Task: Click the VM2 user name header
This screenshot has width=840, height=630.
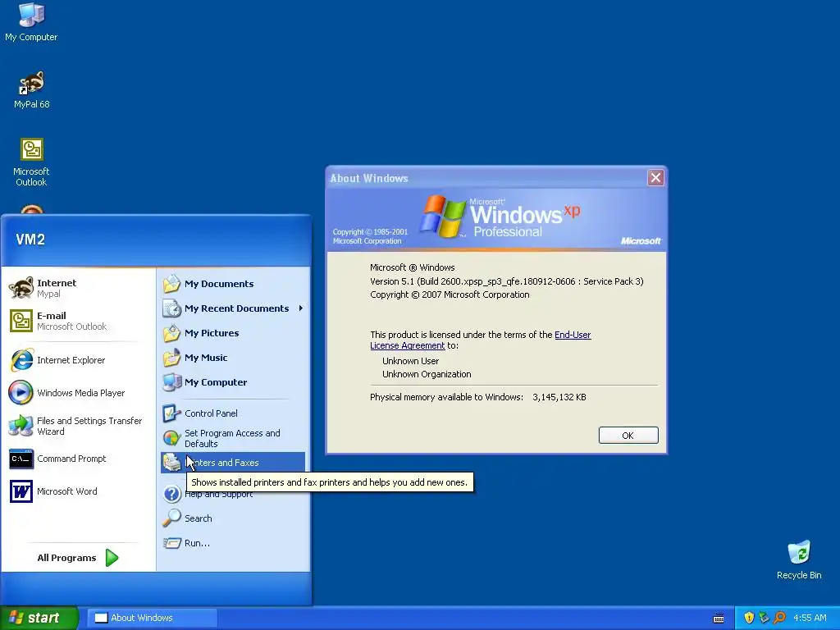Action: (x=30, y=240)
